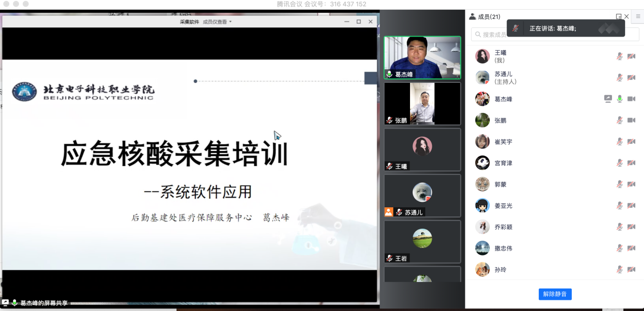Toggle the microphone for 王曦 (我)
This screenshot has height=311, width=644.
click(x=620, y=56)
